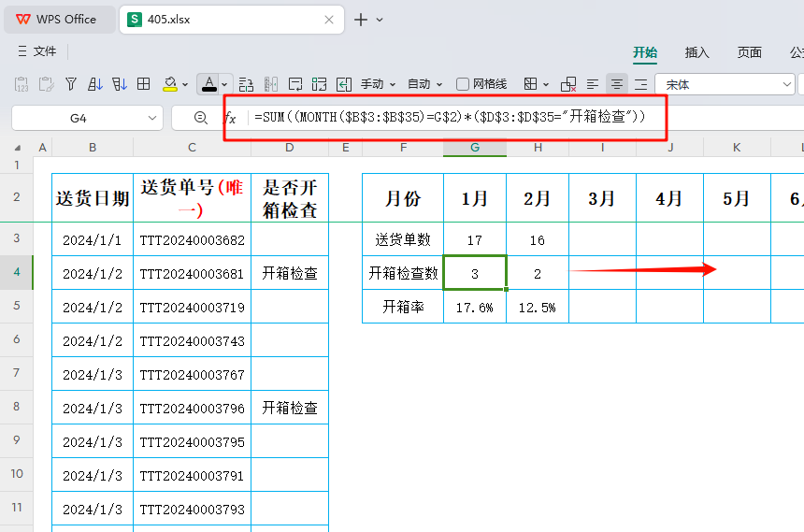Align text left

(x=592, y=84)
